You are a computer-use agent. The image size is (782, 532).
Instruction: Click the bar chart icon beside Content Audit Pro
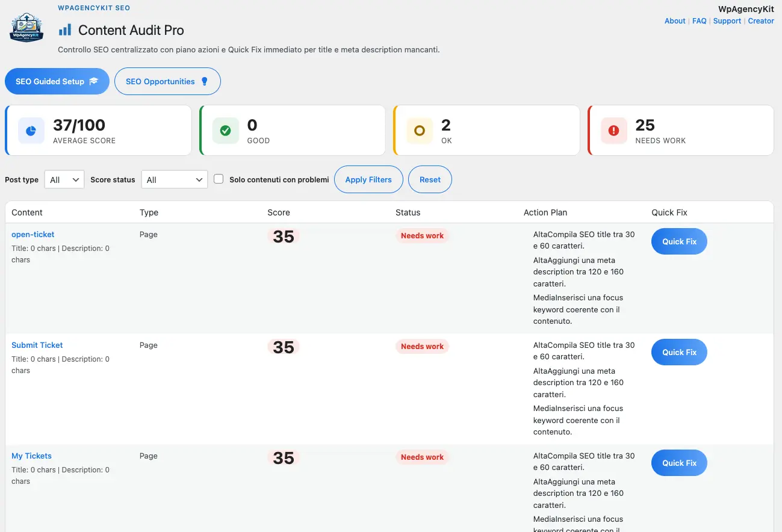point(65,30)
